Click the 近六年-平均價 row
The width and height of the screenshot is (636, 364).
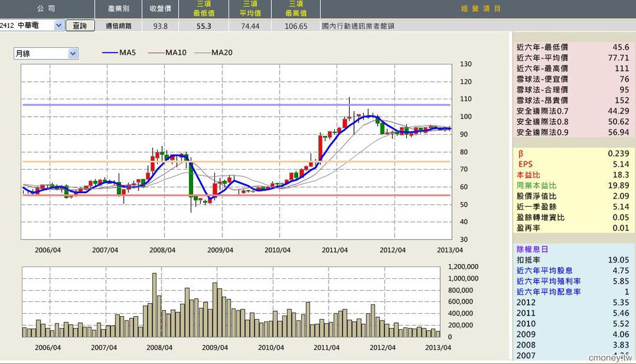coord(573,58)
